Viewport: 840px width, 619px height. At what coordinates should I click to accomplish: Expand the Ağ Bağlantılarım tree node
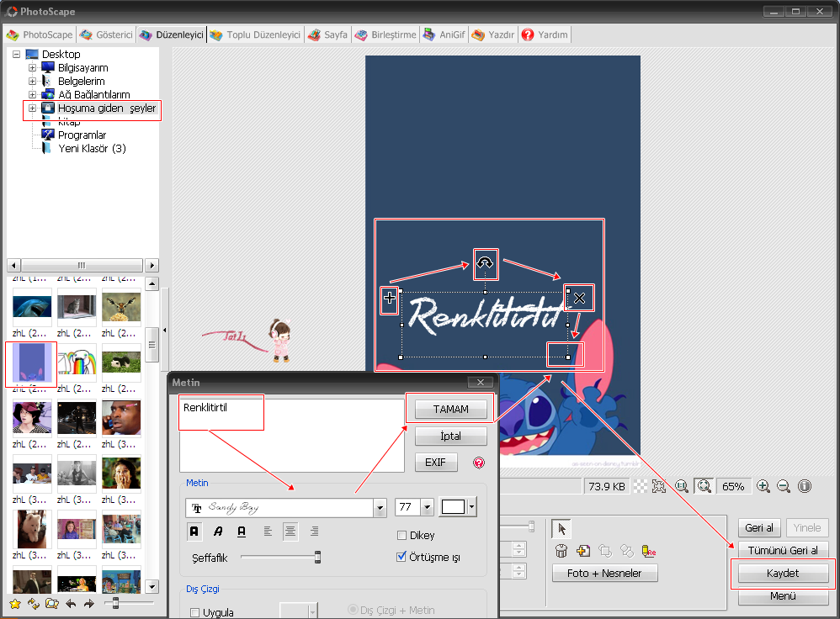[x=32, y=95]
